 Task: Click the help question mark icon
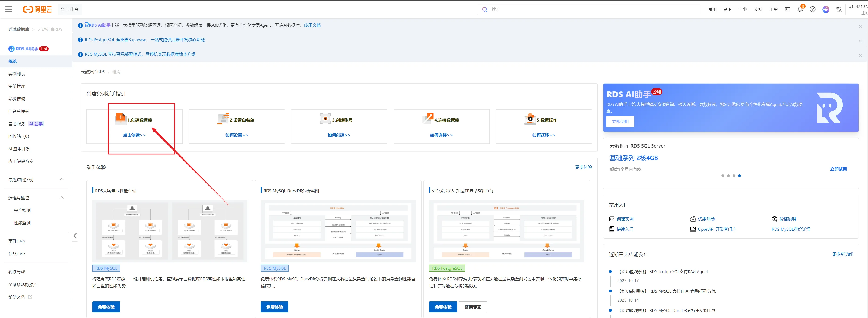pos(812,9)
